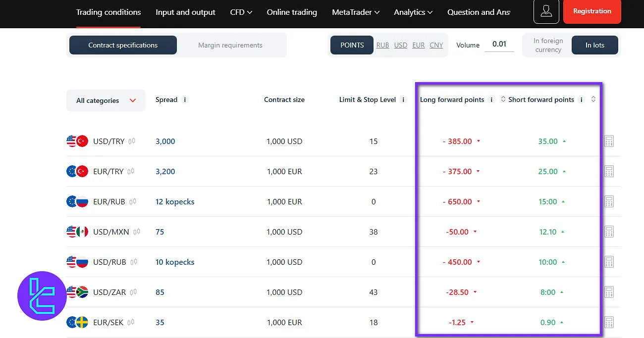Click the Long forward points info icon

491,99
